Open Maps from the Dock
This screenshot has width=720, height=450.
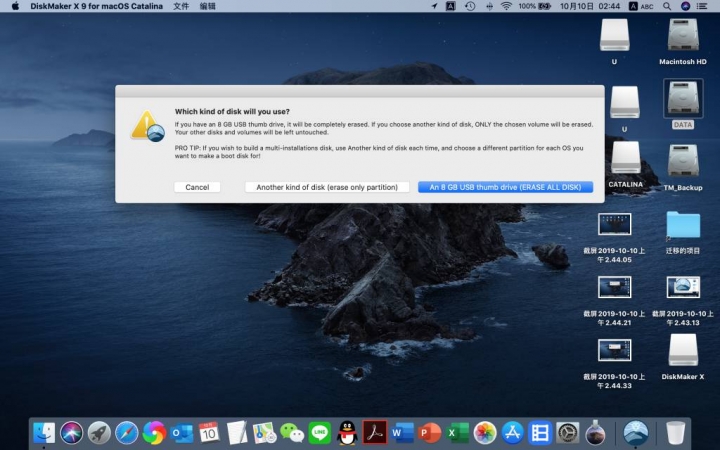click(264, 433)
